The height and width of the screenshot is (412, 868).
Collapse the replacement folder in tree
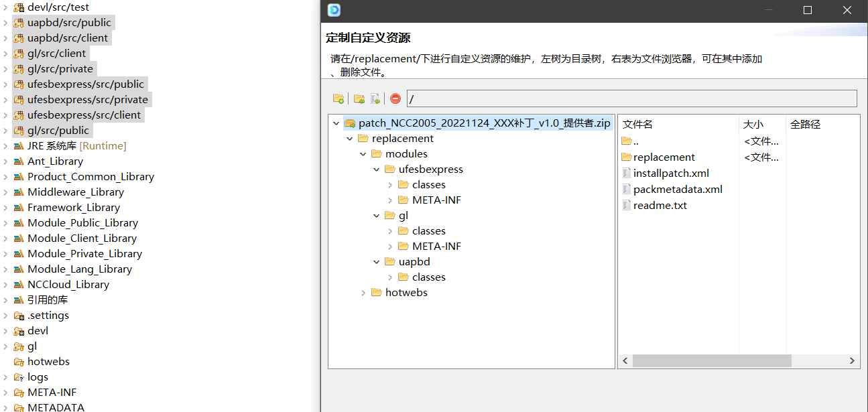[350, 139]
